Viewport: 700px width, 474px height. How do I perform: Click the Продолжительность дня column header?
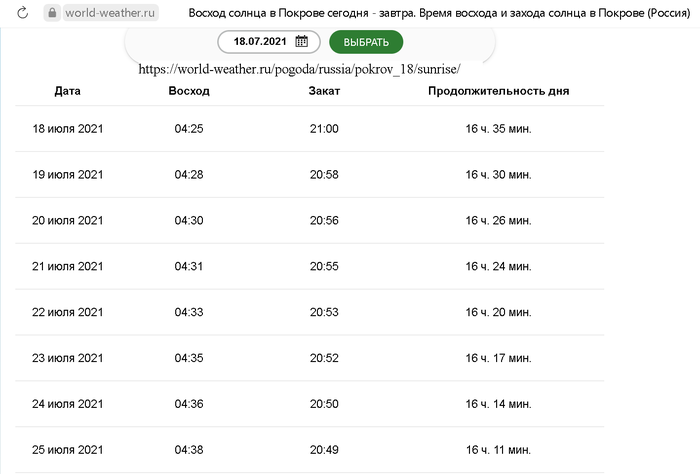pyautogui.click(x=498, y=91)
